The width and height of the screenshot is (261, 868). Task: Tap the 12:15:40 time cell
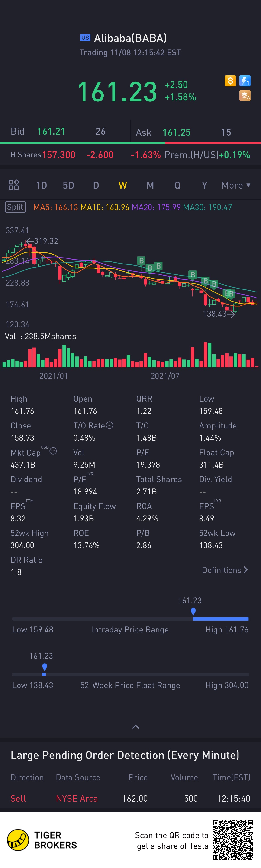(234, 798)
